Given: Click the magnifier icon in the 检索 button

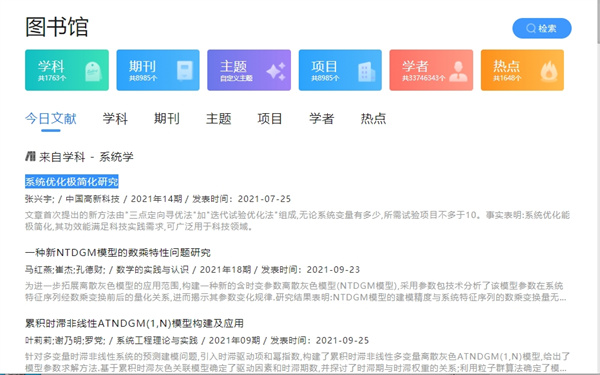Looking at the screenshot, I should click(531, 28).
